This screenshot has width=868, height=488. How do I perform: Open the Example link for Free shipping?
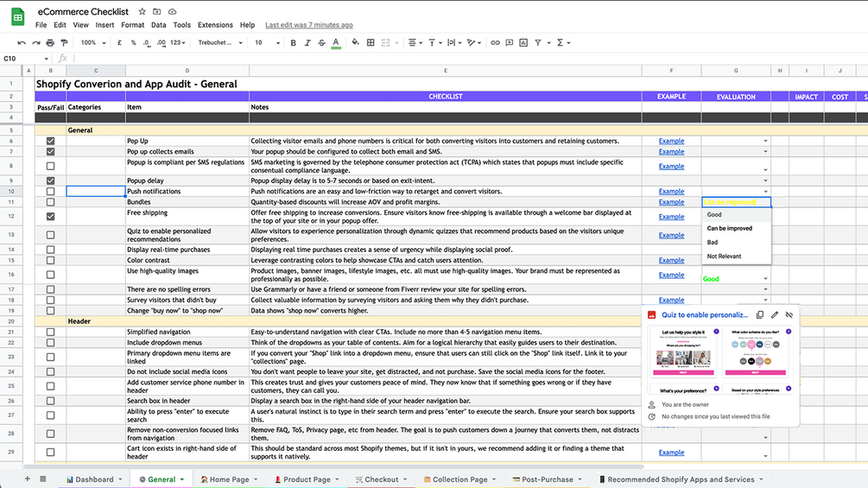tap(671, 216)
